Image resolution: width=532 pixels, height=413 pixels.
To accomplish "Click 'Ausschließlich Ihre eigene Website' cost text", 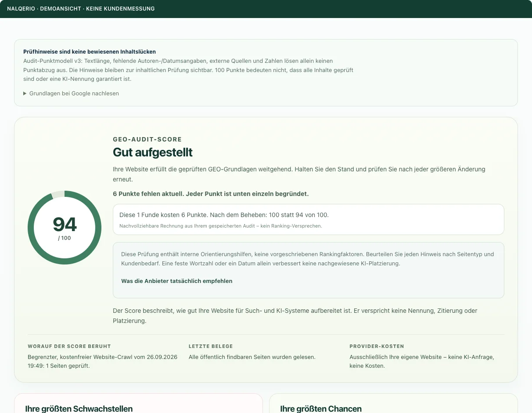I will [422, 362].
